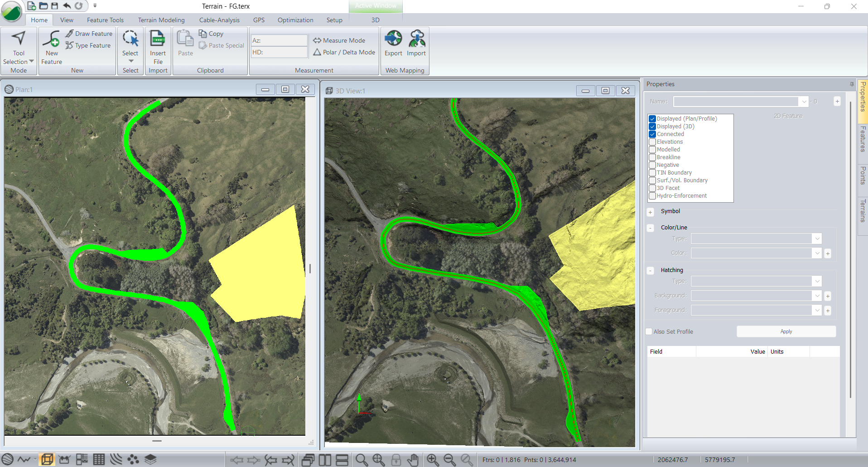Enable the Modelled checkbox
The image size is (868, 467).
click(x=652, y=150)
